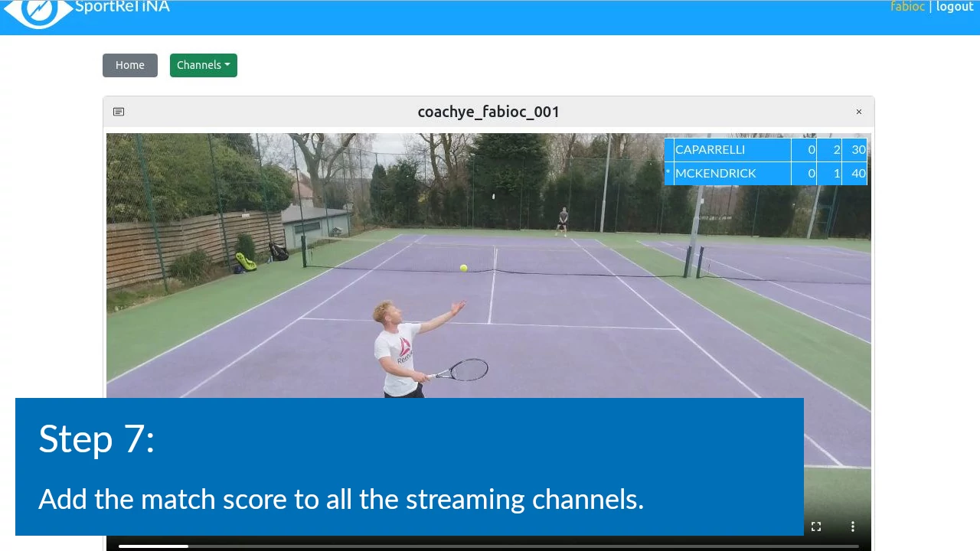Click the caption icon beside the channel title
Screen dimensions: 980x551
click(x=119, y=112)
